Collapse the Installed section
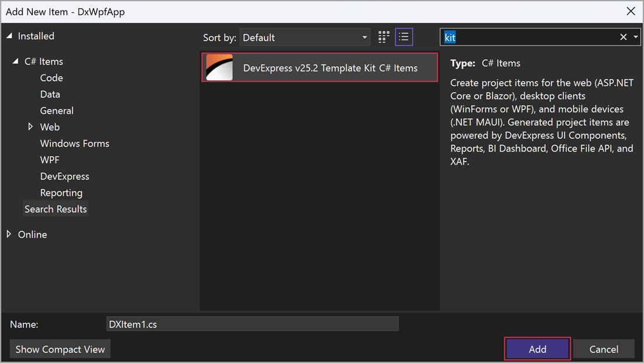The width and height of the screenshot is (644, 363). point(10,36)
